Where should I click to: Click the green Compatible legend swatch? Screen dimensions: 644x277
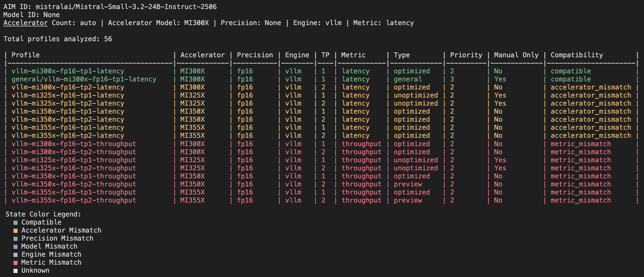coord(15,223)
